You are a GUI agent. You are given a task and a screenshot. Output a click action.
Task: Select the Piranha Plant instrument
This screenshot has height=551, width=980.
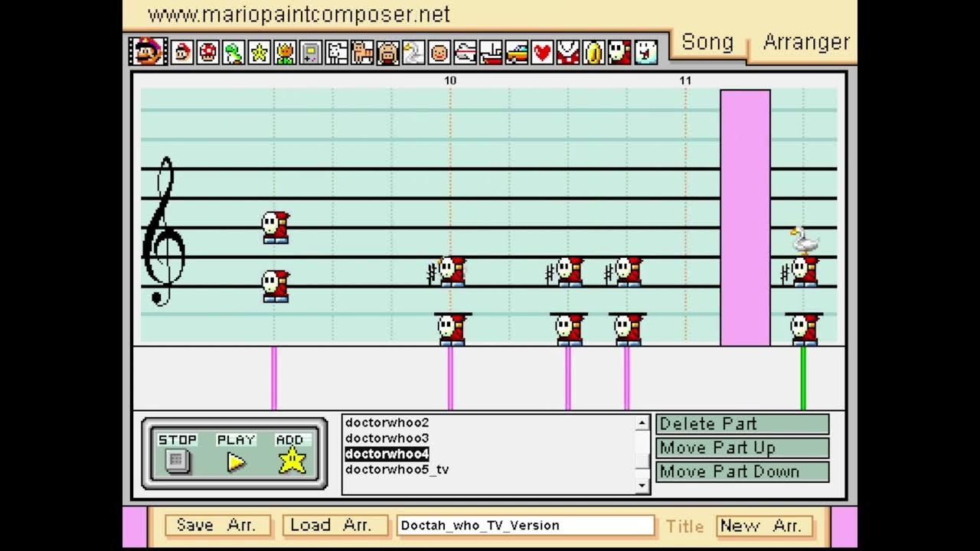pos(568,53)
